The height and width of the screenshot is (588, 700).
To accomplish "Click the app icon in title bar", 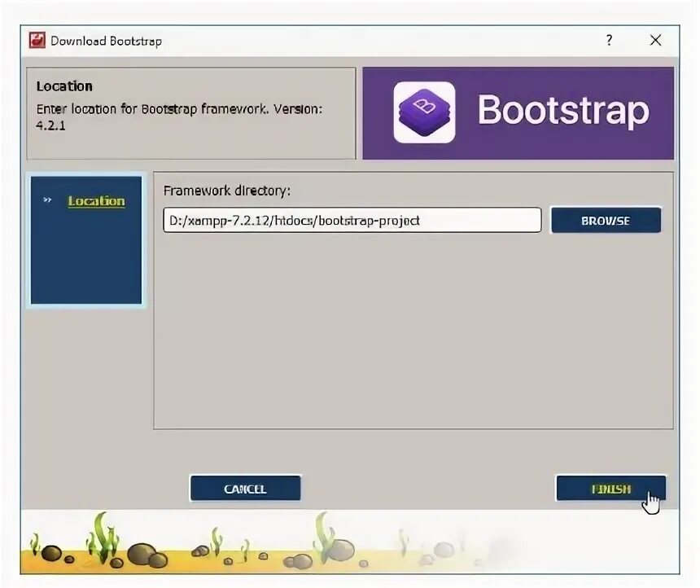I will pyautogui.click(x=37, y=40).
